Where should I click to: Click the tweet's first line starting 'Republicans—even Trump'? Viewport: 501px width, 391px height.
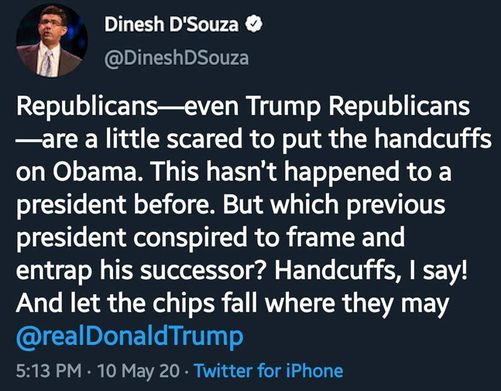pyautogui.click(x=243, y=106)
